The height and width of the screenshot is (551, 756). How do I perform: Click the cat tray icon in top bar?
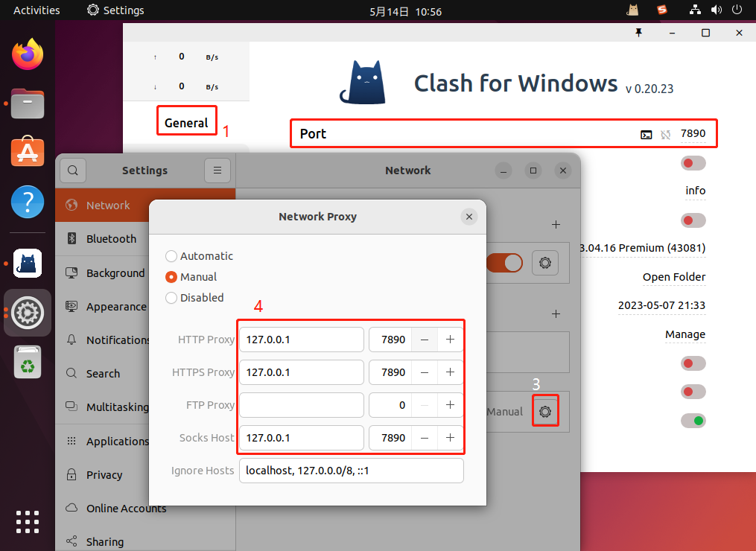point(632,10)
